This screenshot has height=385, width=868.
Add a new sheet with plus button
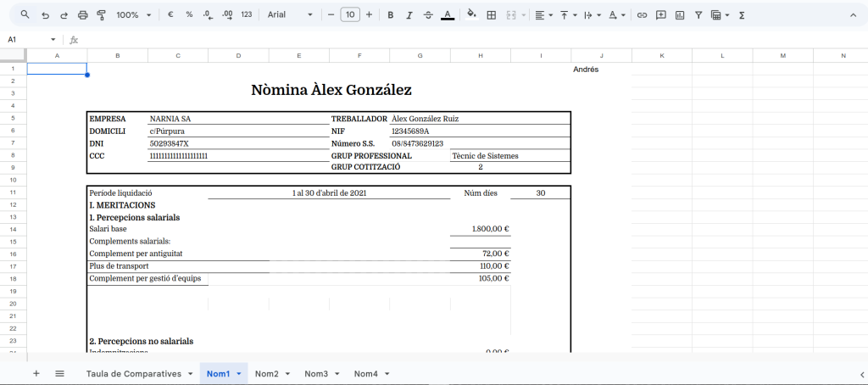click(x=36, y=373)
